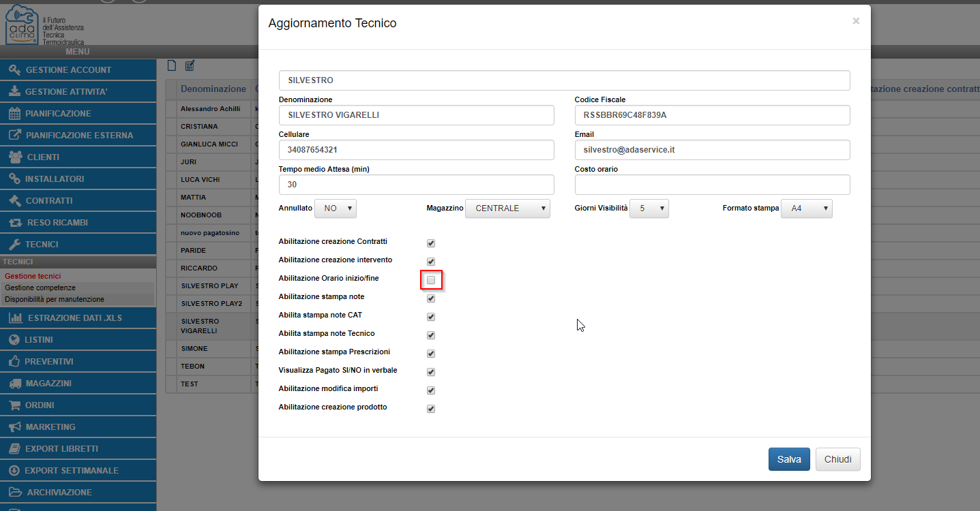Select the SILVESTRO PLAY2 table row
This screenshot has height=511, width=980.
[x=211, y=303]
